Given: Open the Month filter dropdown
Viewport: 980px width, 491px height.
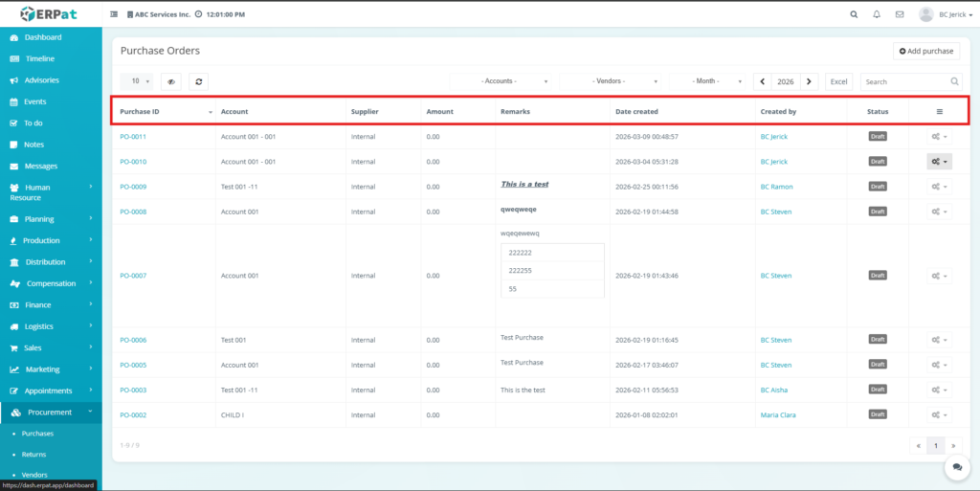Looking at the screenshot, I should 709,82.
